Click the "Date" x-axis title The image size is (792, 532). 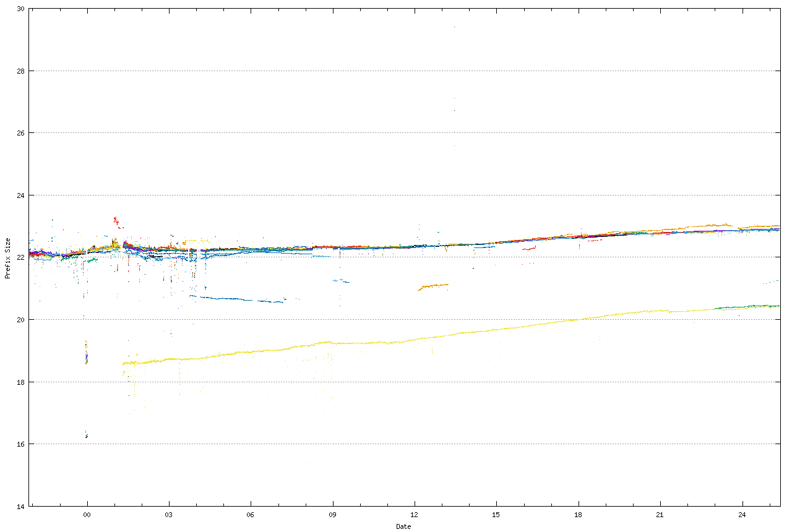[x=403, y=526]
